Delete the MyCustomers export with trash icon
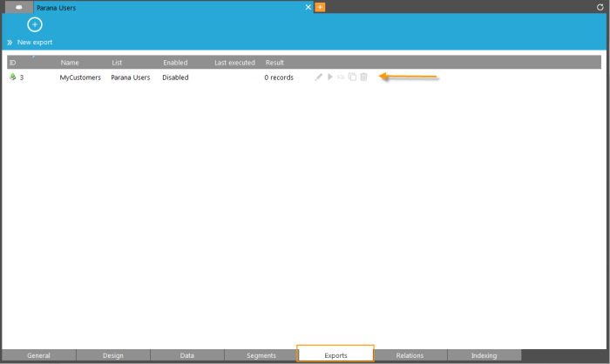Viewport: 610px width, 364px height. 363,78
